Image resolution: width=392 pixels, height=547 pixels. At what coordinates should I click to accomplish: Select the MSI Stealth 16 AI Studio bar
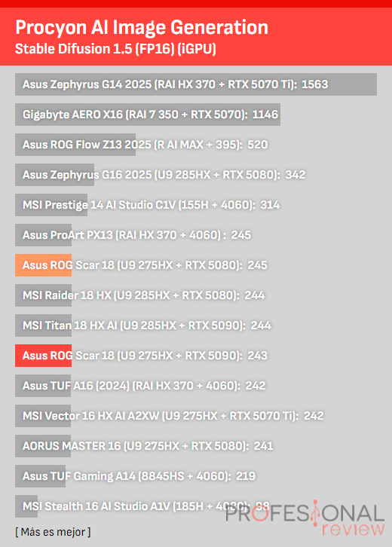tap(26, 506)
